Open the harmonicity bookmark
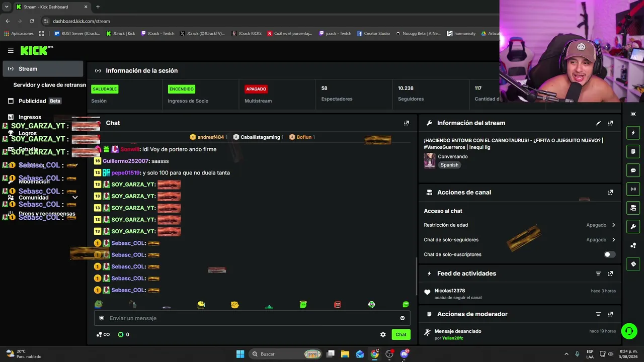 point(461,34)
